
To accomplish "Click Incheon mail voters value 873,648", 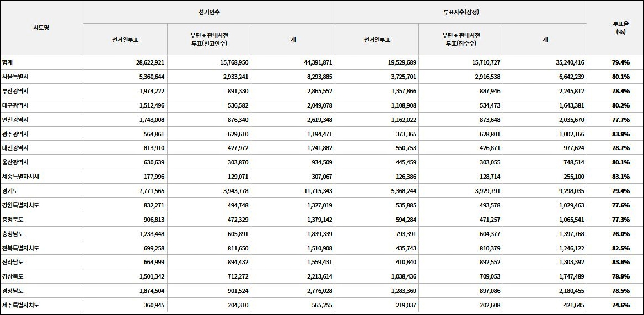I will click(490, 120).
